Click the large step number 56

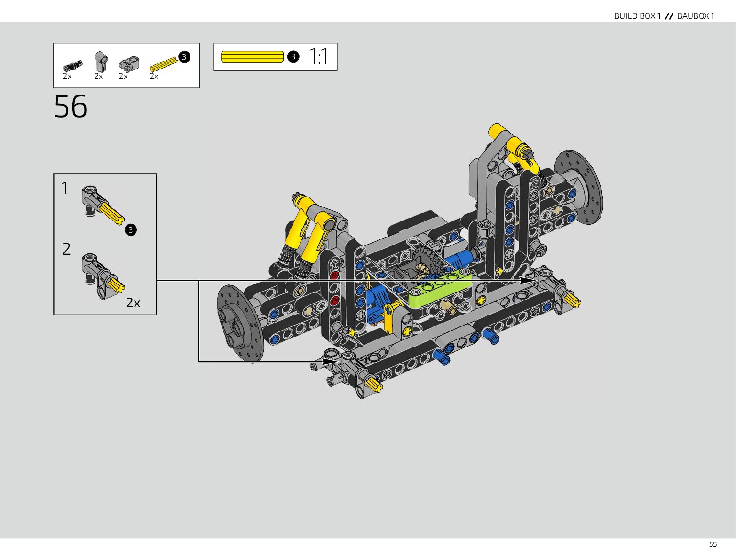click(x=71, y=107)
